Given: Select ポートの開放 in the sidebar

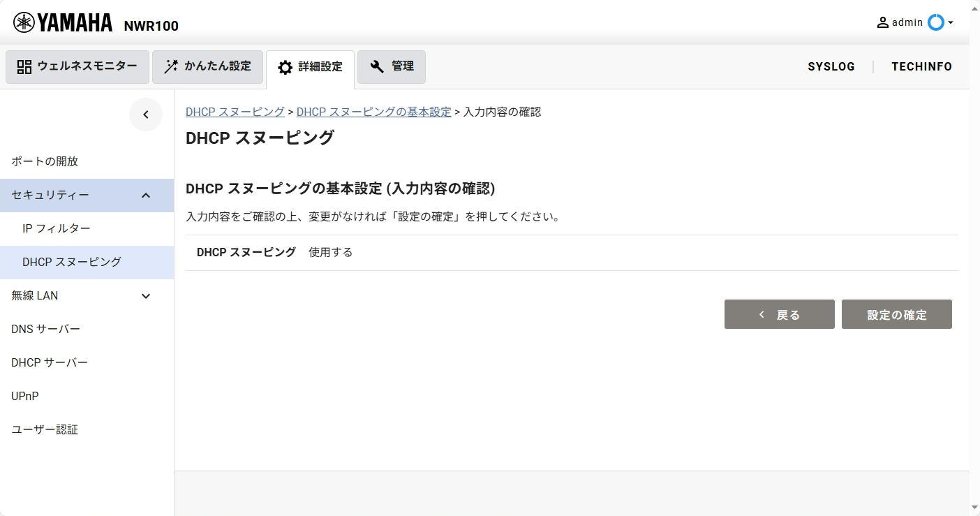Looking at the screenshot, I should click(45, 161).
